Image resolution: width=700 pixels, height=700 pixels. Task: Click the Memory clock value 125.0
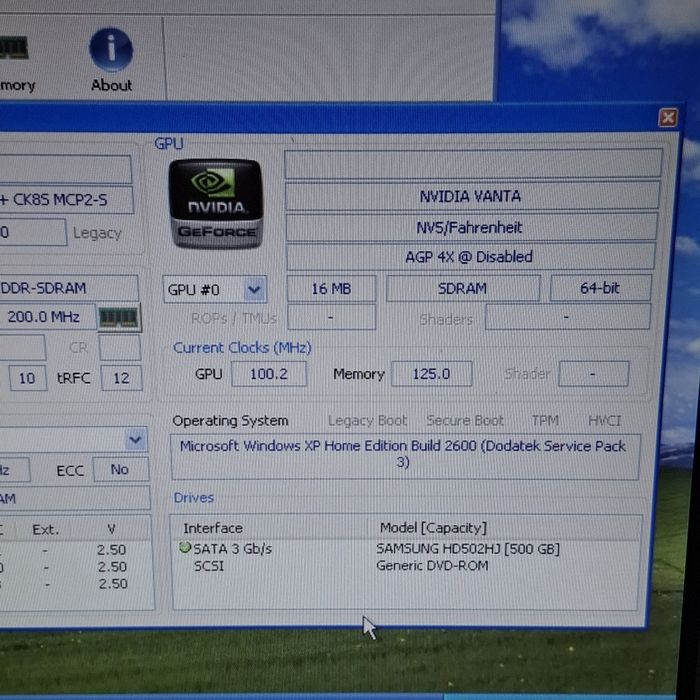tap(431, 374)
